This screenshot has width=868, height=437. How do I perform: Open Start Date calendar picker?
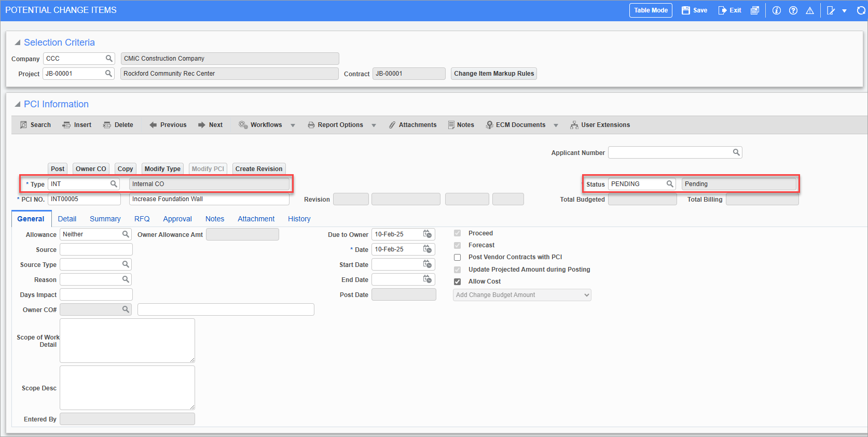428,264
